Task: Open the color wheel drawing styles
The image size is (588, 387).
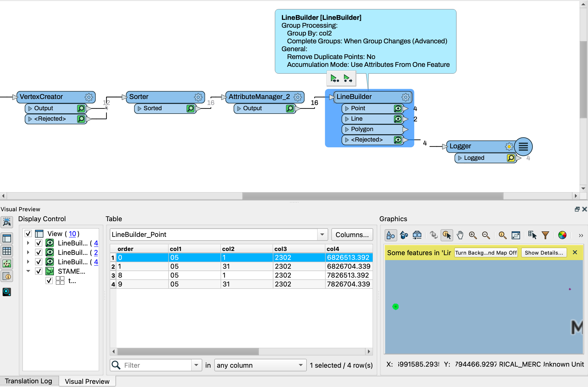Action: [562, 235]
